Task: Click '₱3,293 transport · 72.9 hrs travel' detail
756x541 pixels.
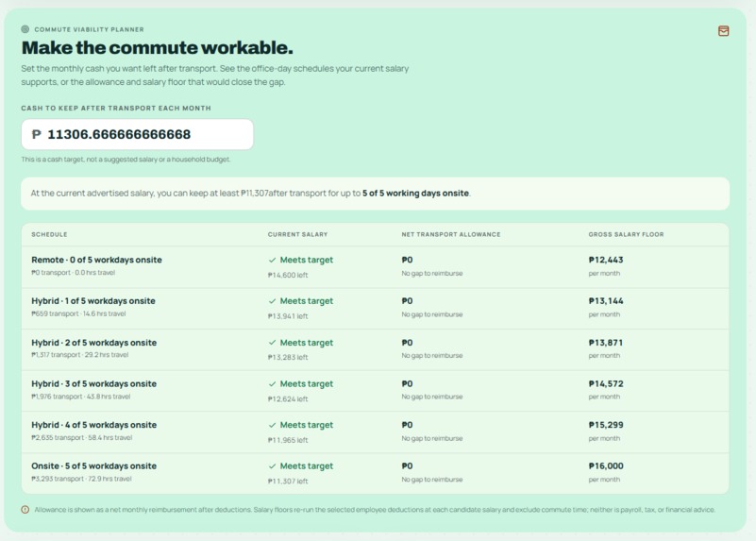Action: pyautogui.click(x=81, y=479)
